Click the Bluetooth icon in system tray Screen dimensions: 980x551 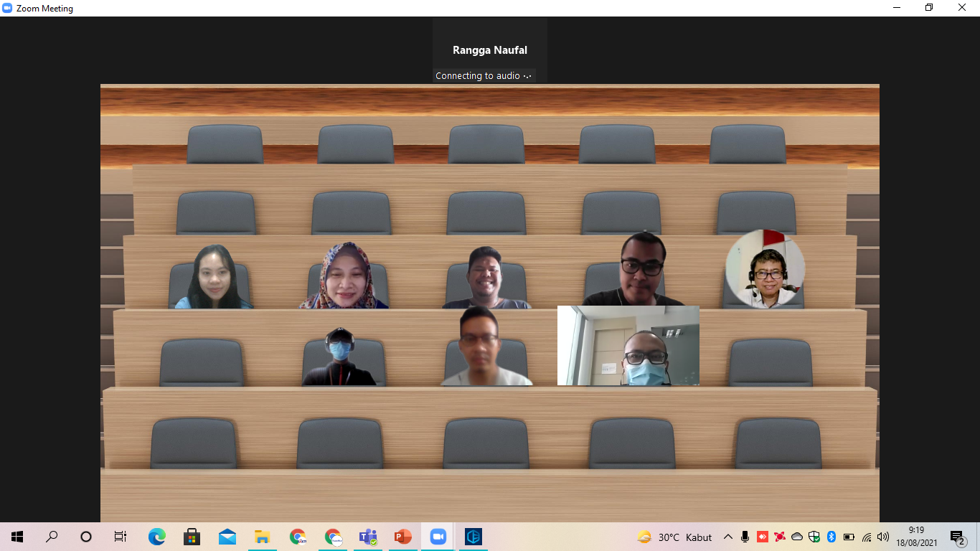tap(831, 537)
